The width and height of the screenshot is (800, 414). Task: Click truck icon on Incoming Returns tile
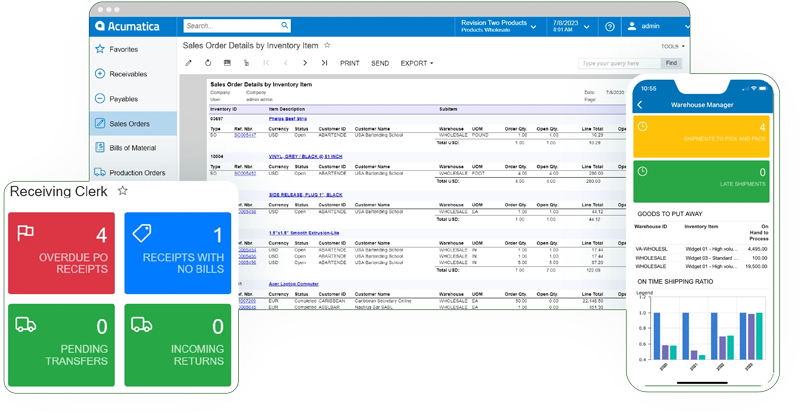point(141,324)
